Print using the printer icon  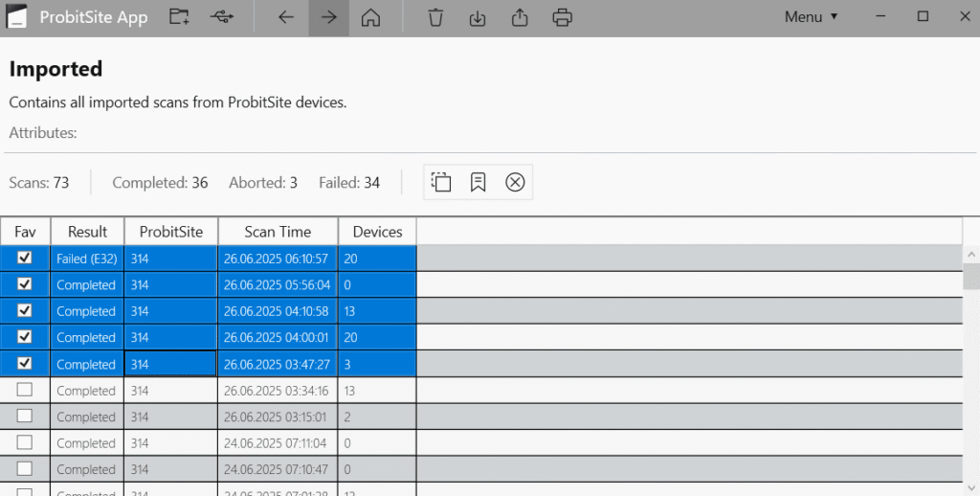(562, 17)
